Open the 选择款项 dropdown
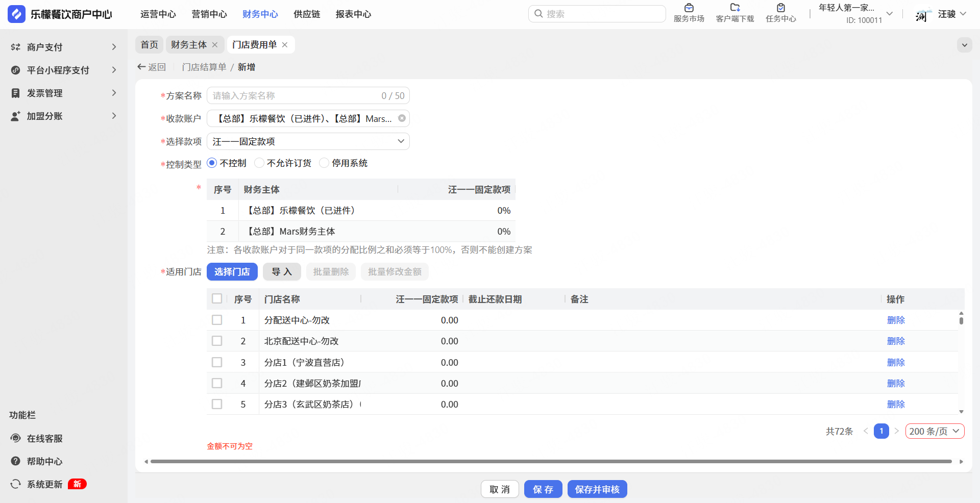The image size is (980, 503). click(x=308, y=141)
